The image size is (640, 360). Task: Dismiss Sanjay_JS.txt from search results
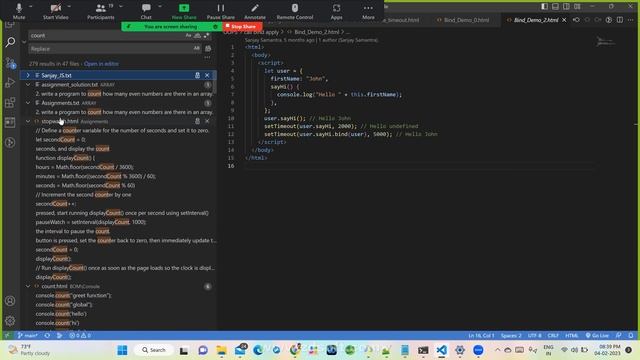click(x=207, y=76)
